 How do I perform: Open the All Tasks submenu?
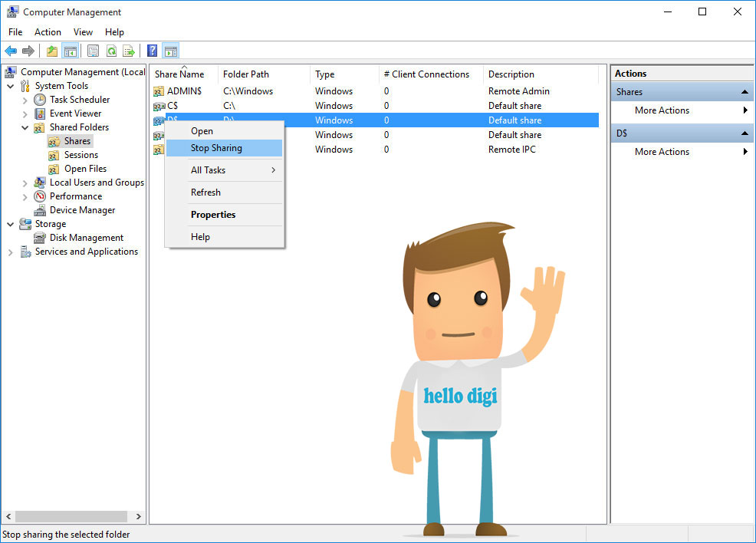[x=224, y=170]
